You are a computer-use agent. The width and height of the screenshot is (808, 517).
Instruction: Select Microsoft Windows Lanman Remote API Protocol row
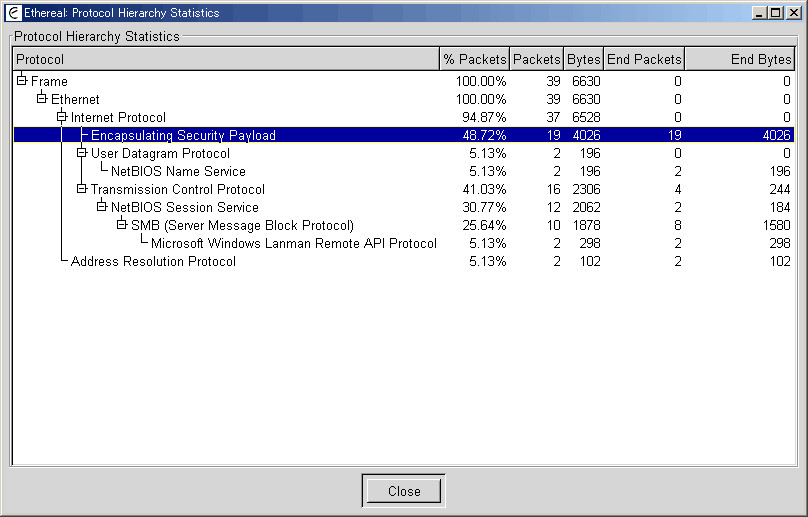pyautogui.click(x=404, y=243)
